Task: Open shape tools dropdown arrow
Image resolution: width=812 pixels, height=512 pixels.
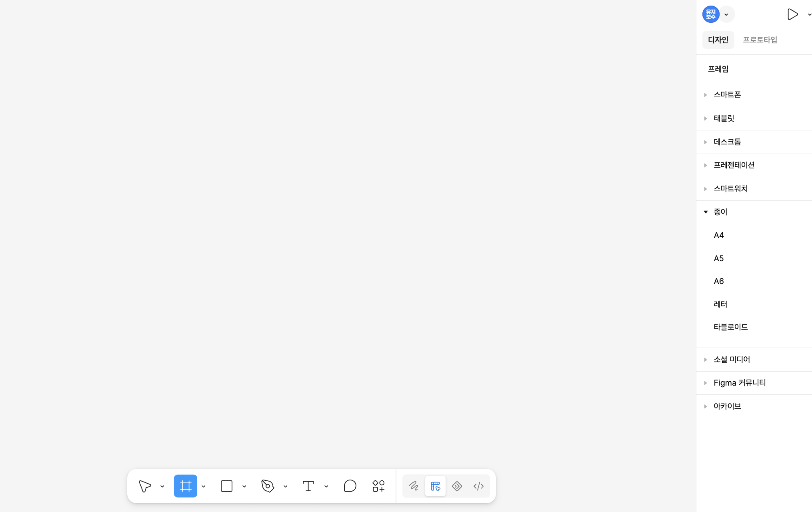Action: (x=244, y=486)
